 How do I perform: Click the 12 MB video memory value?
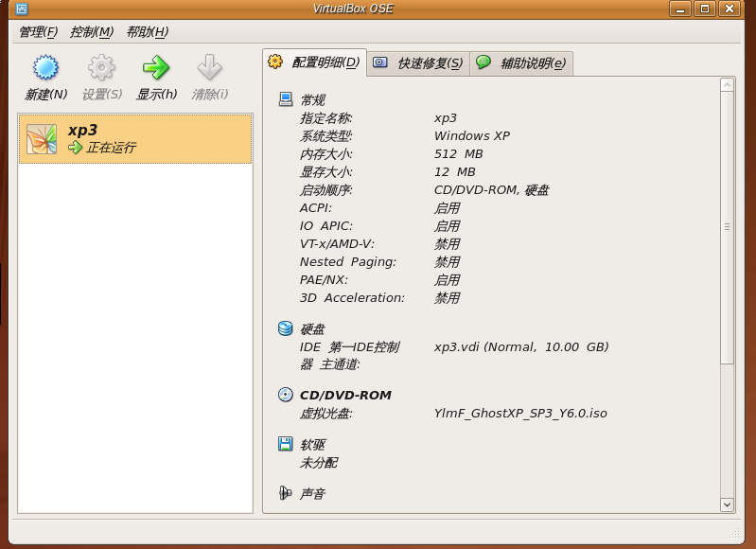pos(455,171)
